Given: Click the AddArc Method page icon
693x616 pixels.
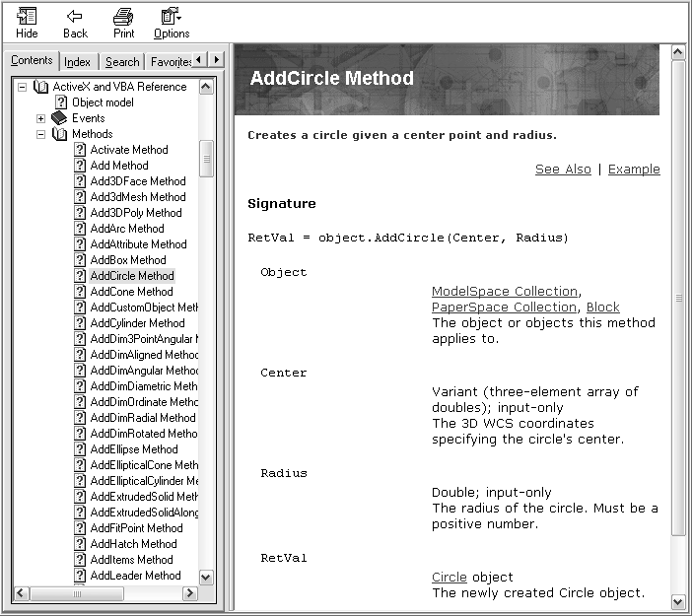Looking at the screenshot, I should pos(80,229).
